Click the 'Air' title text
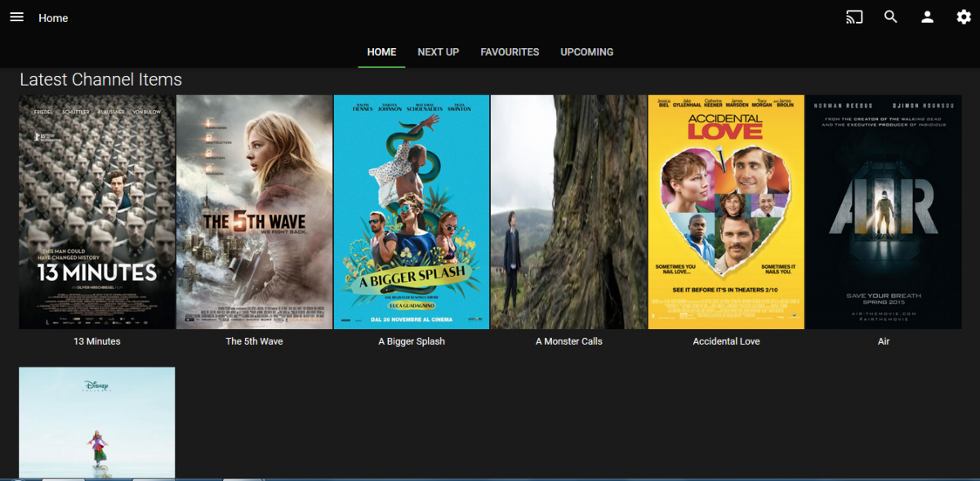Image resolution: width=980 pixels, height=481 pixels. coord(884,341)
